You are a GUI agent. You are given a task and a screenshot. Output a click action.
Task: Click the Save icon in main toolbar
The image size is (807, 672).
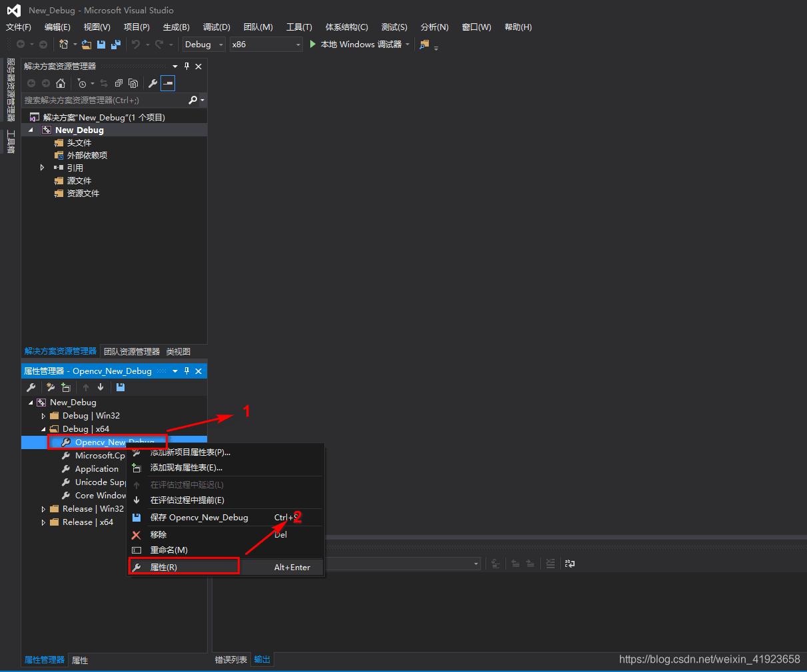point(101,45)
